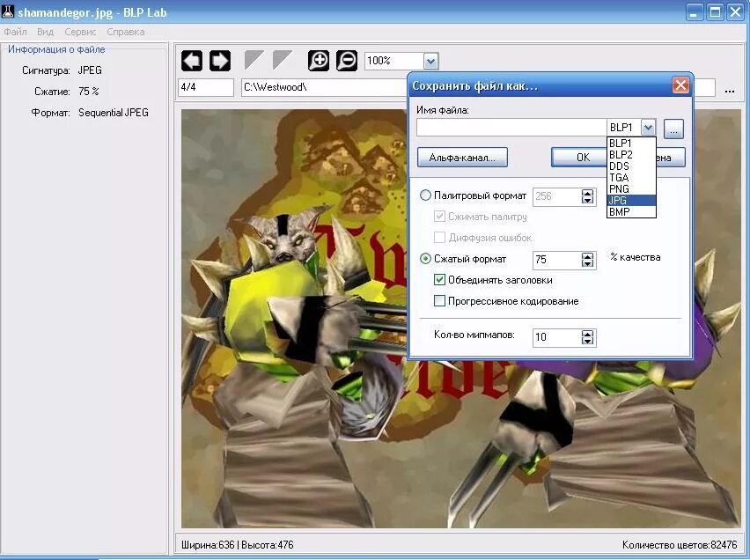This screenshot has height=560, width=750.
Task: Open the Файл menu
Action: coord(15,32)
